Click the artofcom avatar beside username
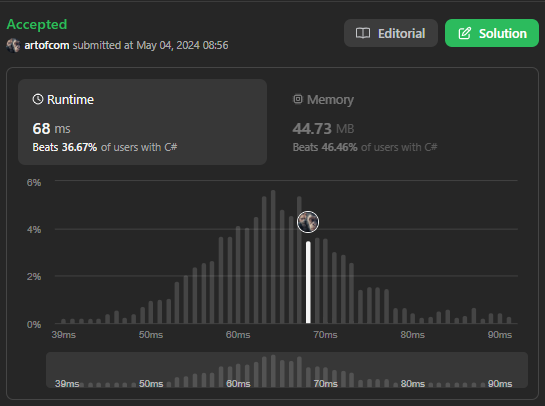545x406 pixels. [x=13, y=46]
